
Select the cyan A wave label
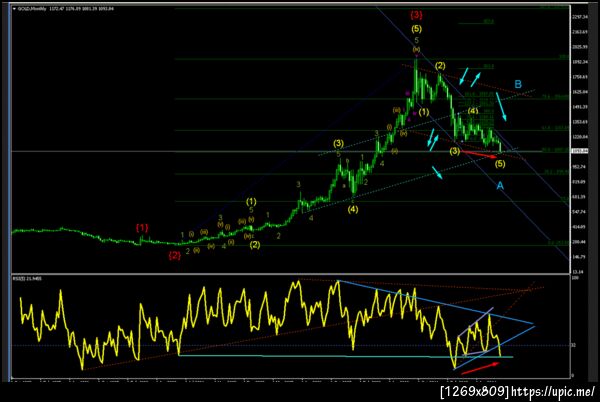500,186
